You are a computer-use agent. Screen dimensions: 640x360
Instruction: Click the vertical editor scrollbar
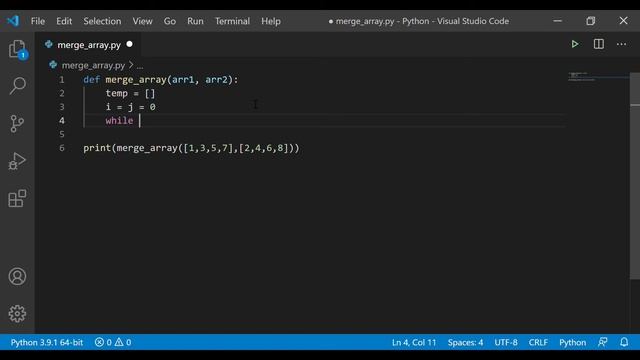point(635,176)
